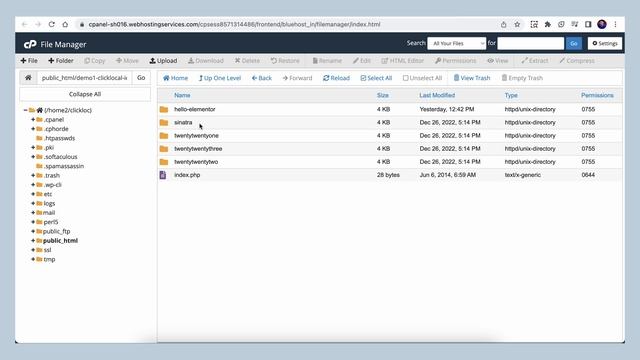Screen dimensions: 640x360
Task: Click the search text field
Action: 531,43
